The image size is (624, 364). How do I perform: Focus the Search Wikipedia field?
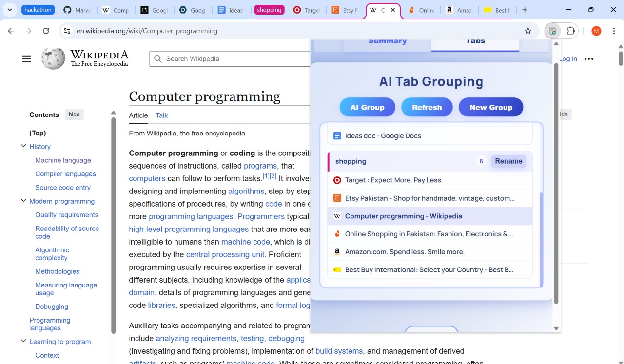point(229,59)
